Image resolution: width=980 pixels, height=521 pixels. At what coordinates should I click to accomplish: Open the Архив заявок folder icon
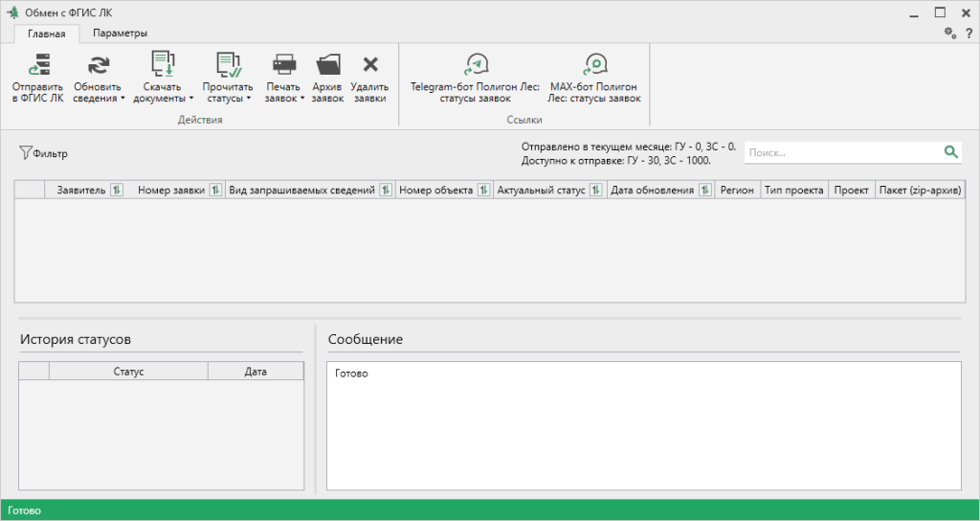point(327,64)
